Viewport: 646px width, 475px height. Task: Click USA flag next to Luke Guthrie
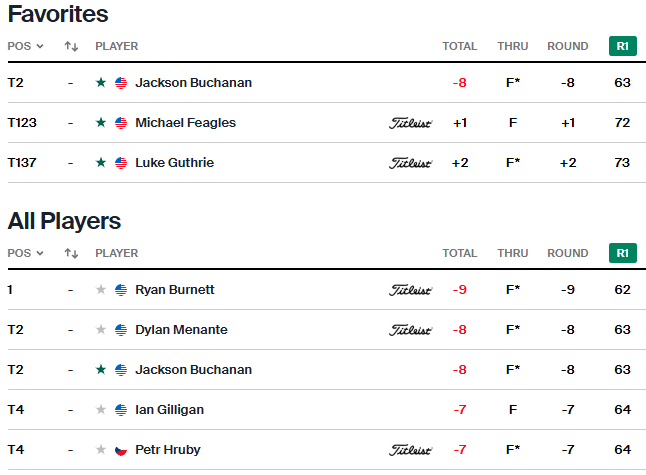pos(121,163)
